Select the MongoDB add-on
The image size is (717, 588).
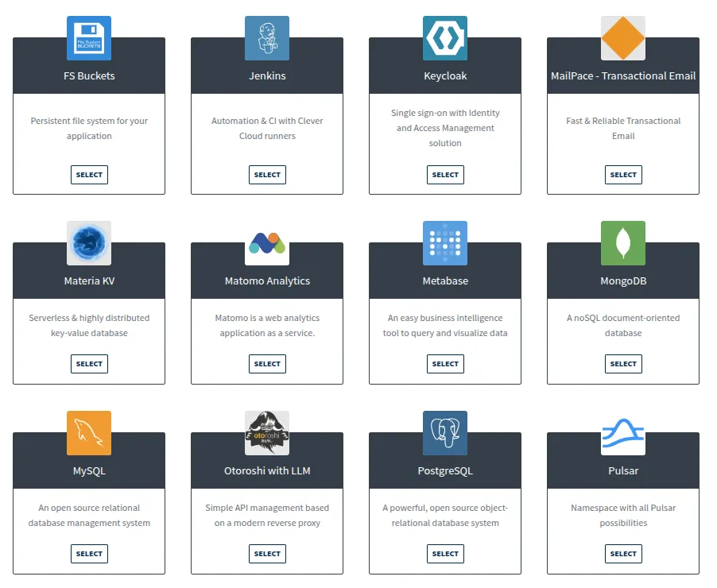click(623, 364)
